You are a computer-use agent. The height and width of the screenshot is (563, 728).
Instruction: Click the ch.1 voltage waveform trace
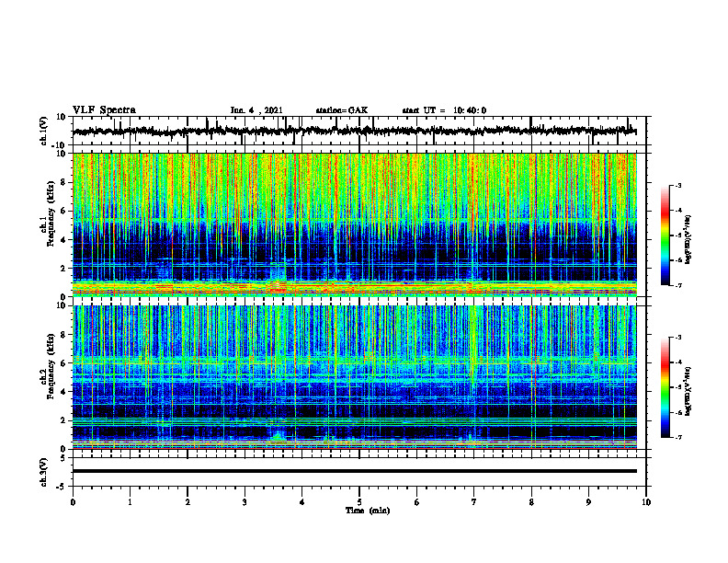(355, 131)
